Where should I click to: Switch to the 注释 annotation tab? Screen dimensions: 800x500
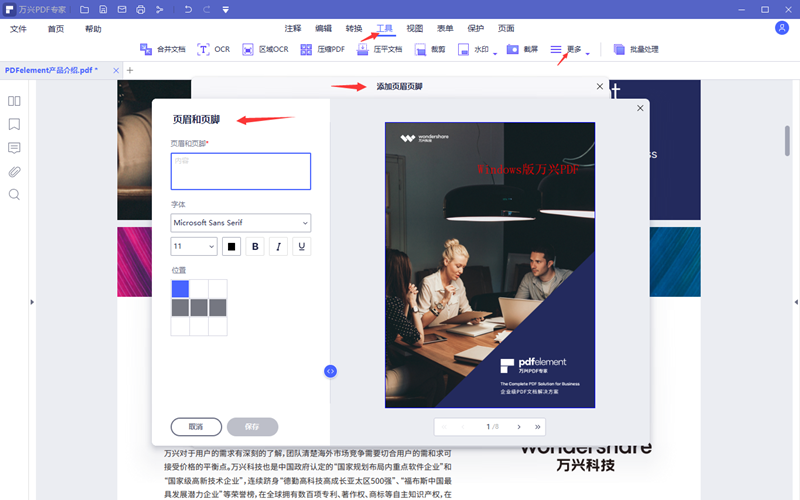[292, 29]
